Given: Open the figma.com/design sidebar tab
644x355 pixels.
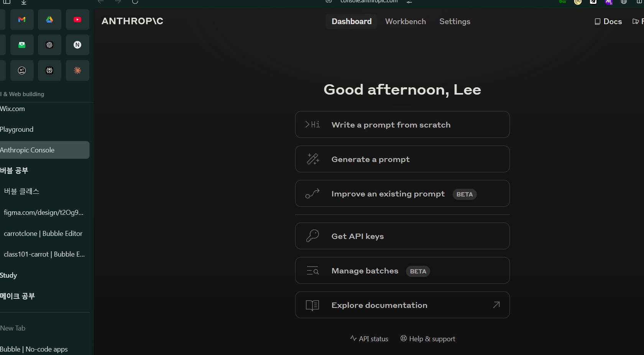Looking at the screenshot, I should pos(44,213).
